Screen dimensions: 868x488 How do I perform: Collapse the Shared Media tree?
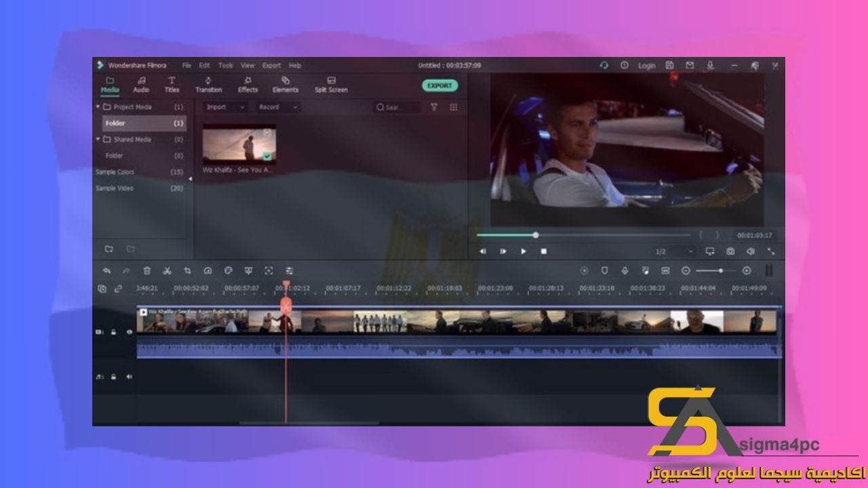tap(98, 139)
